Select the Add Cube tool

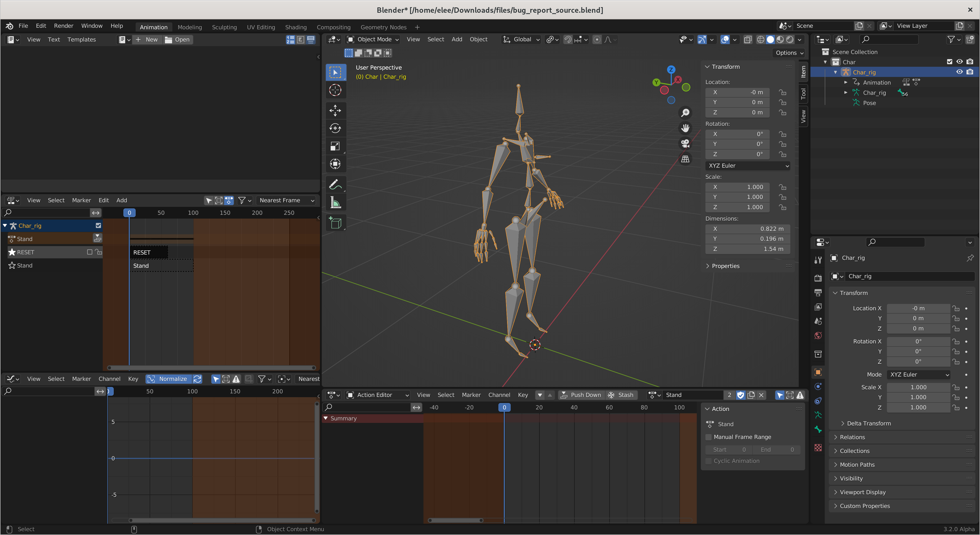click(335, 223)
